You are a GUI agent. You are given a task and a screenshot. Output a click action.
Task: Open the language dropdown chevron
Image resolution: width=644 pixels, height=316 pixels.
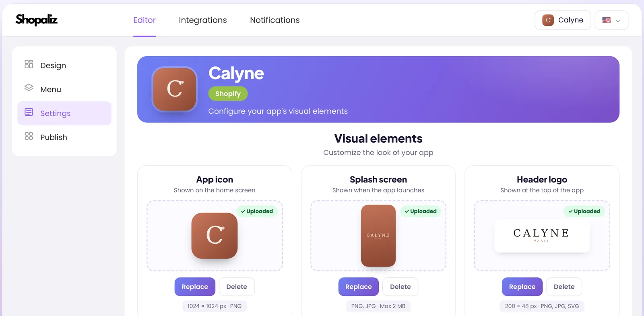pyautogui.click(x=618, y=21)
